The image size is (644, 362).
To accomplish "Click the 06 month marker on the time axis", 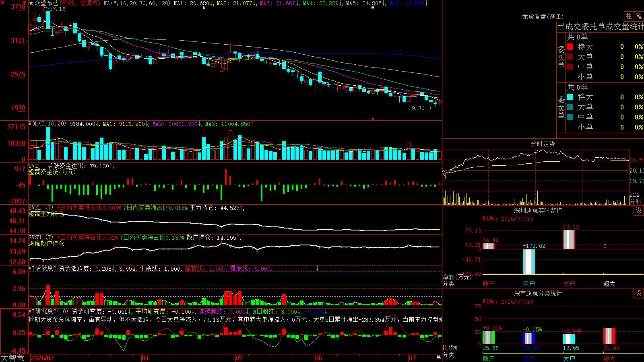I will pos(319,358).
